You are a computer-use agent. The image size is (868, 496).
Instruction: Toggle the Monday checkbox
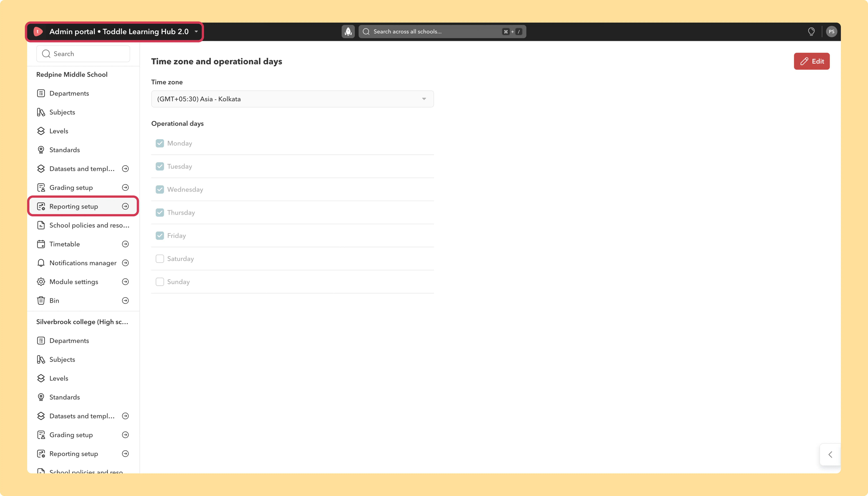(160, 143)
